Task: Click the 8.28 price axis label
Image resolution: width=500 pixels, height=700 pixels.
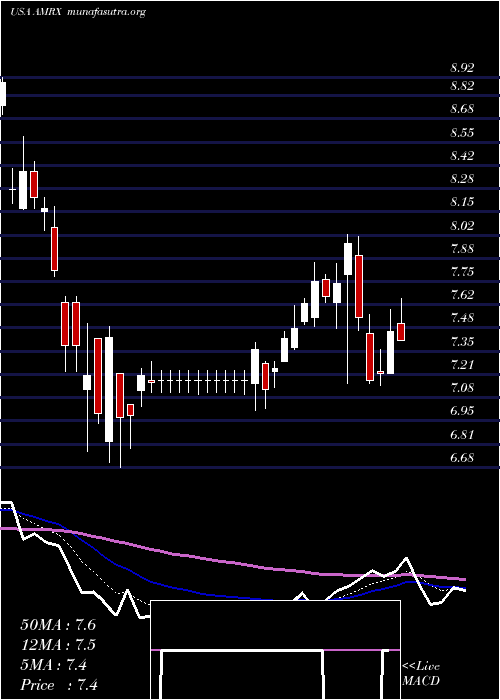Action: 462,179
